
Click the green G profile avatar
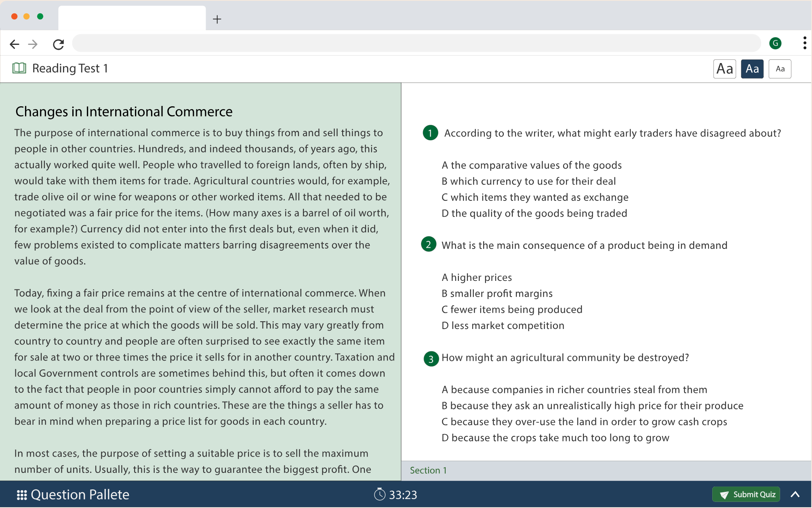click(x=775, y=43)
